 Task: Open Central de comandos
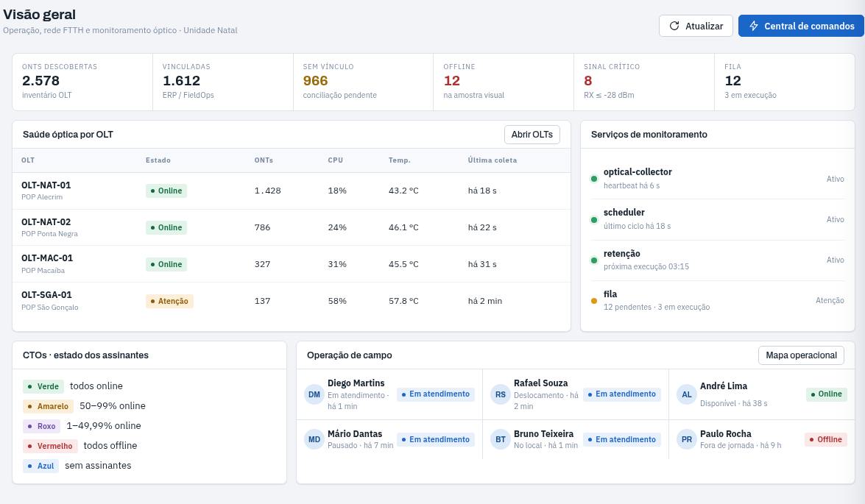(x=801, y=26)
